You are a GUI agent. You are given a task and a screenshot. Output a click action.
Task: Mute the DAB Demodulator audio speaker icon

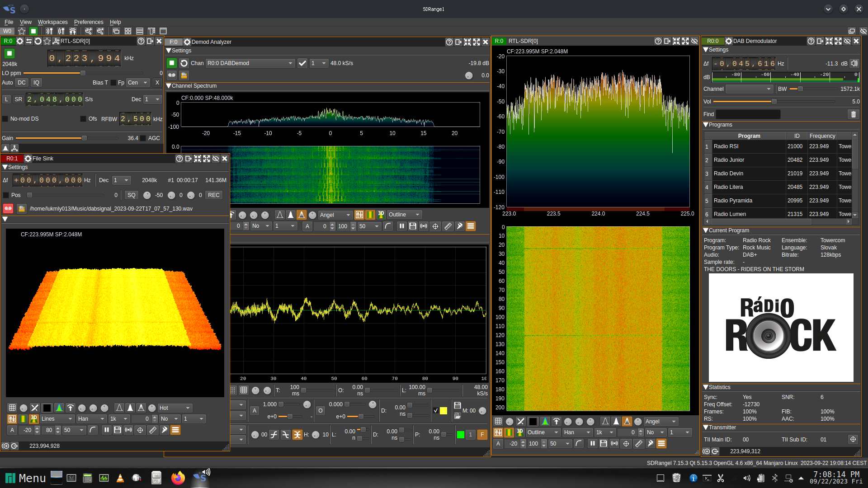click(854, 64)
